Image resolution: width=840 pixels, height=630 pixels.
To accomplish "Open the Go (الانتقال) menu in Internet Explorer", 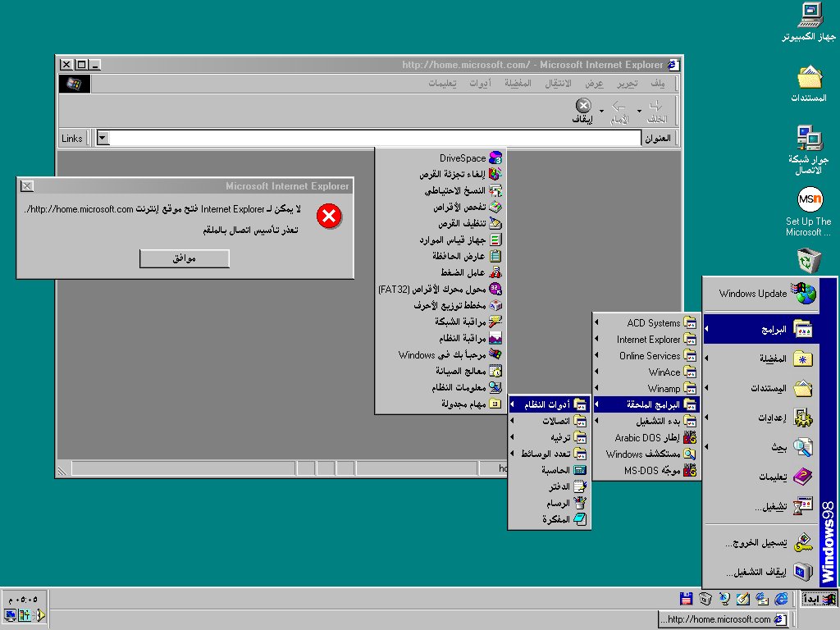I will pos(558,84).
